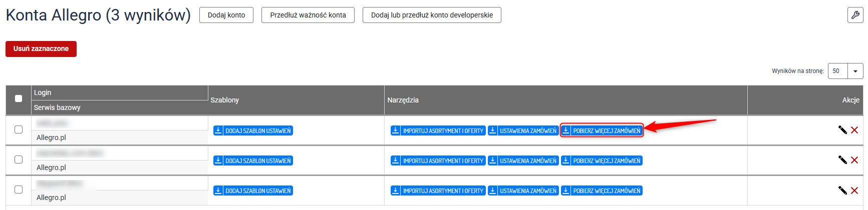Toggle the select-all checkbox in table header
The height and width of the screenshot is (210, 868).
pyautogui.click(x=19, y=98)
